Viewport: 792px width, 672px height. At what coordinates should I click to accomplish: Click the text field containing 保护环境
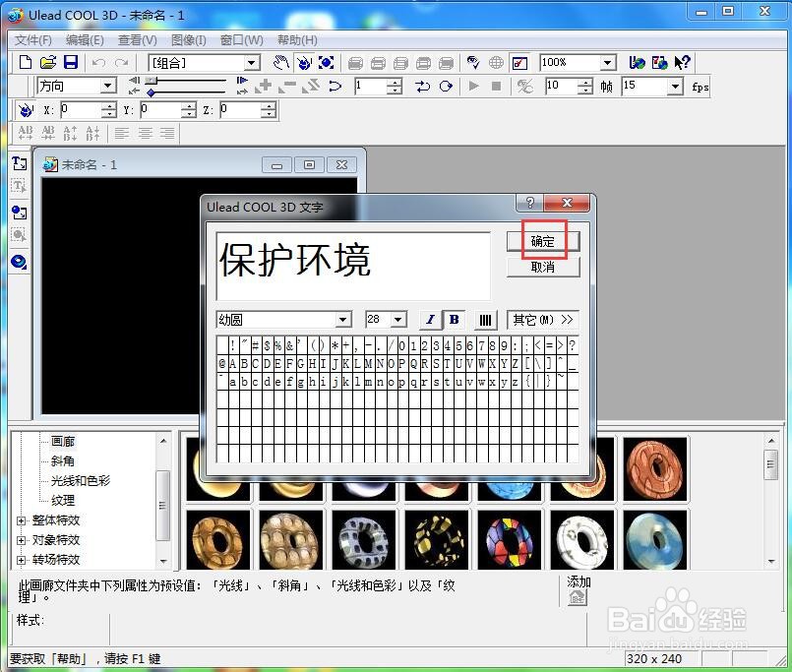353,266
